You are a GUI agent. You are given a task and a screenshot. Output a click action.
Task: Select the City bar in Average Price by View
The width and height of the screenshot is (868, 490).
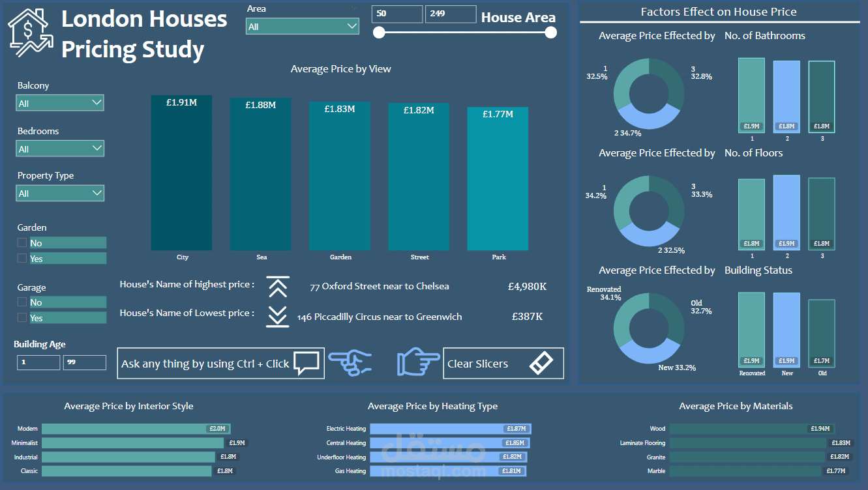tap(182, 173)
